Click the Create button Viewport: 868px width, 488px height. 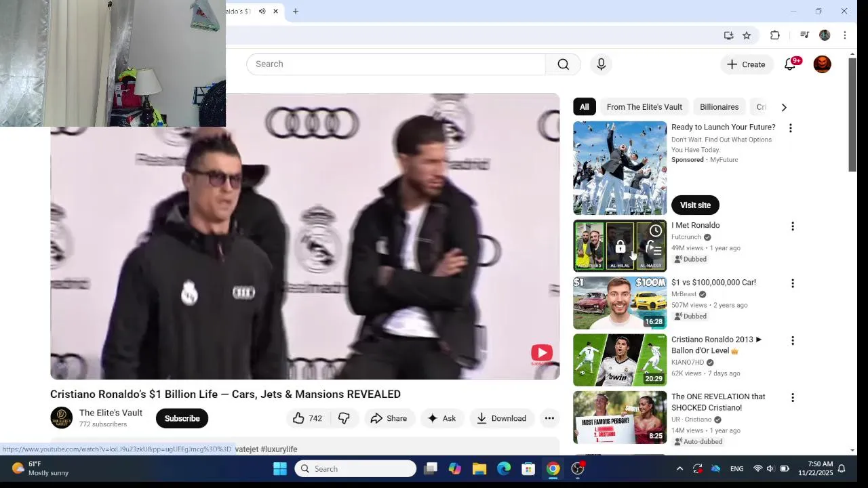point(746,64)
